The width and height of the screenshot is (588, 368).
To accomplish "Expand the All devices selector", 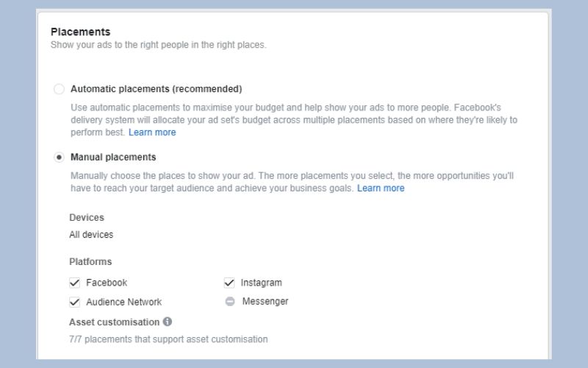I will [91, 235].
